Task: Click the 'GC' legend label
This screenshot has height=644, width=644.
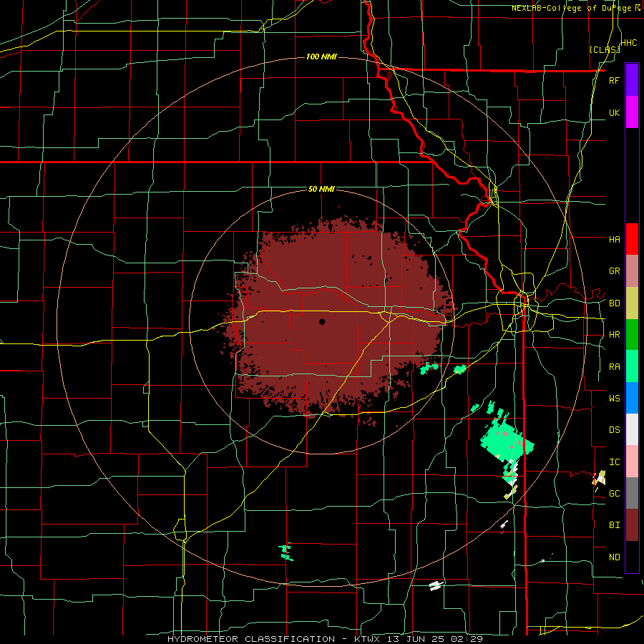Action: (x=614, y=494)
